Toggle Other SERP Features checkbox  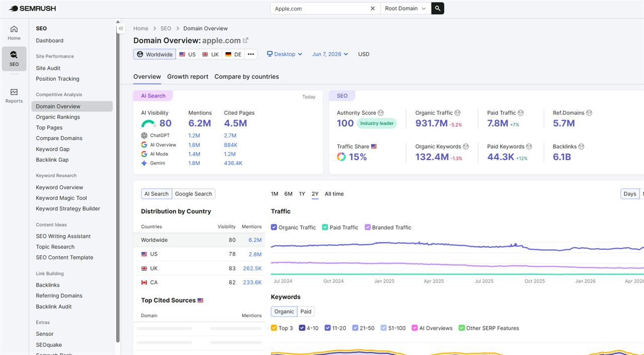point(462,328)
